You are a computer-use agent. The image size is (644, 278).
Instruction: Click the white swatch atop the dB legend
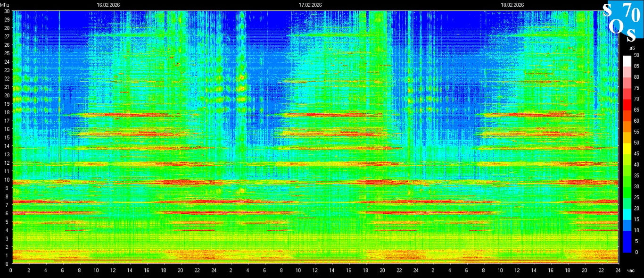tap(627, 60)
